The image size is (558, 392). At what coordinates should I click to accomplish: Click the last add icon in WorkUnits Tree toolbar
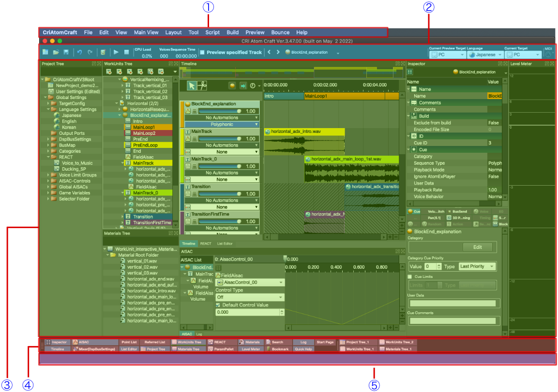tap(161, 72)
